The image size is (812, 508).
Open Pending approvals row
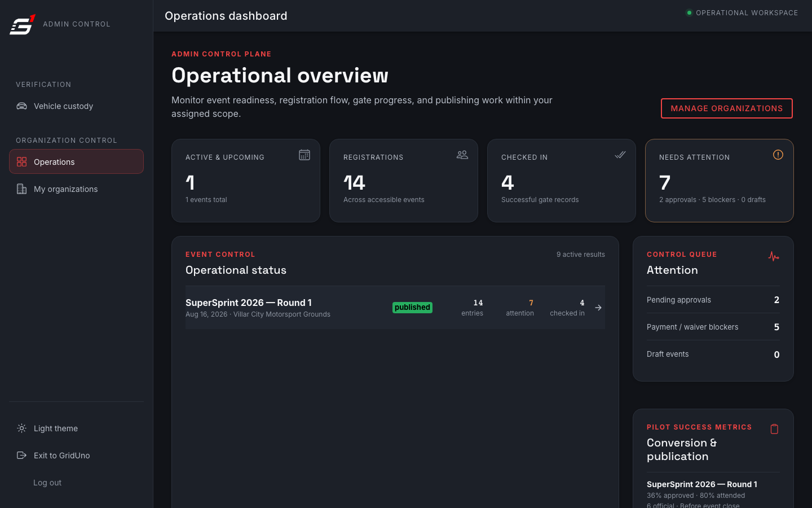(x=713, y=300)
